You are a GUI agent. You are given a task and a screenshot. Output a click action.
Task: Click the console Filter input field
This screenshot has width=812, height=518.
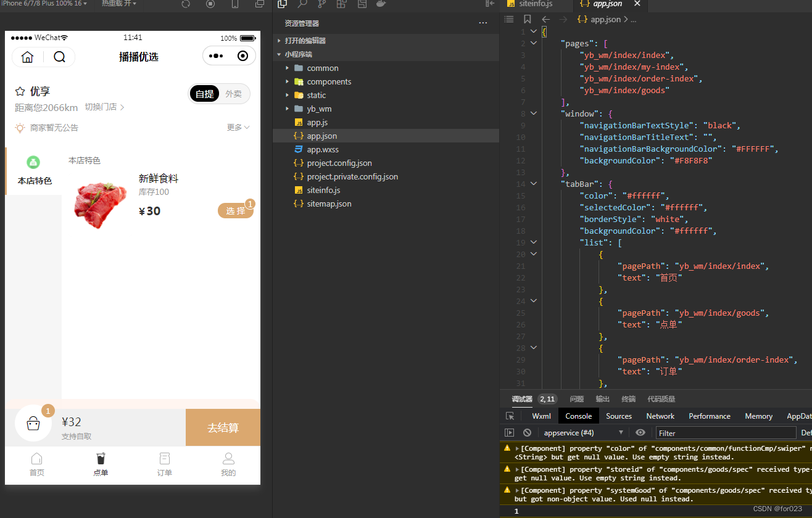click(x=726, y=433)
